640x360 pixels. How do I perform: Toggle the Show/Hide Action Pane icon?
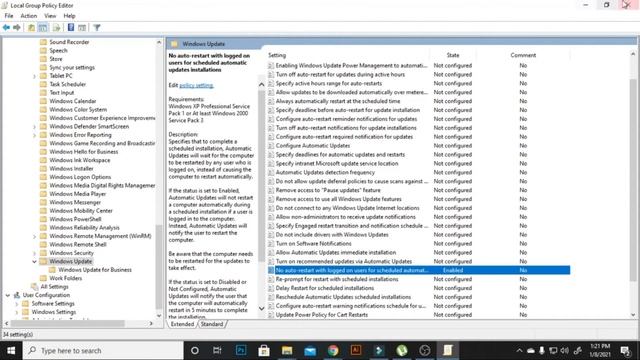[82, 27]
